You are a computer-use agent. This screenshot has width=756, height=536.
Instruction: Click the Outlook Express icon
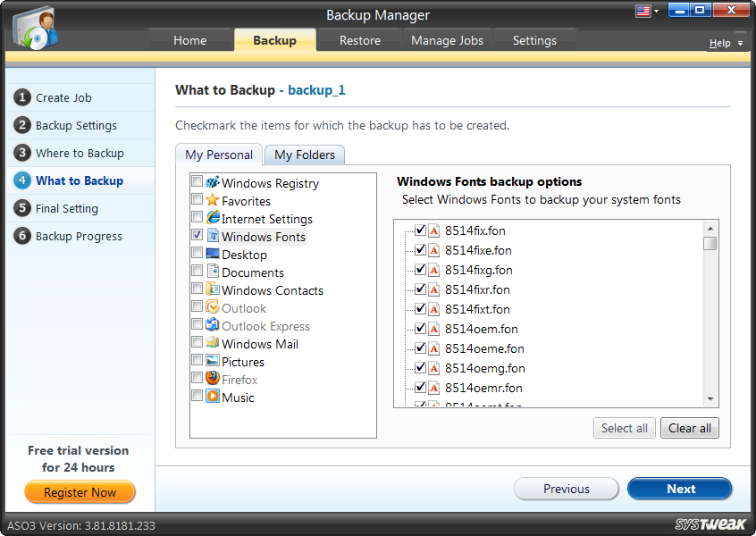tap(213, 325)
